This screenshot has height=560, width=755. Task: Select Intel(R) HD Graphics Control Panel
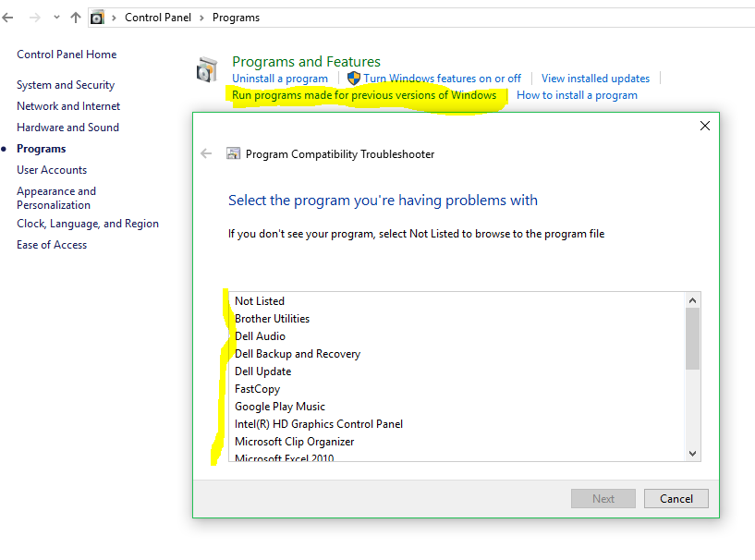point(457,424)
